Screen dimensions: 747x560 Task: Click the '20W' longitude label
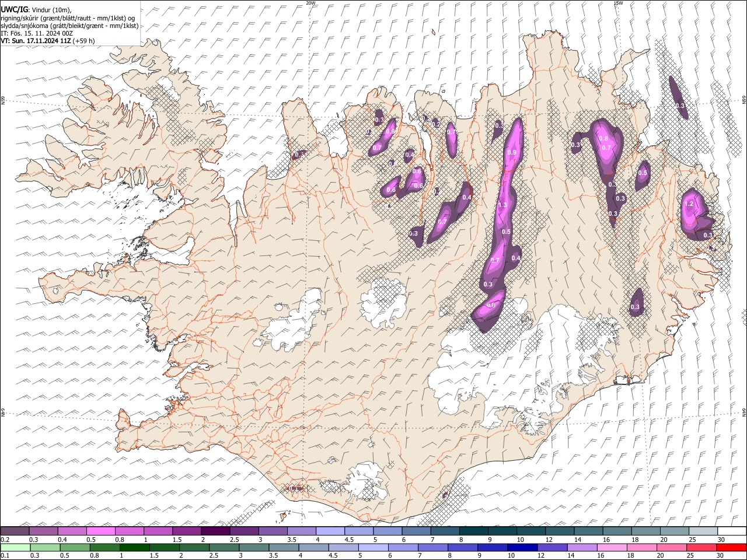[x=310, y=3]
